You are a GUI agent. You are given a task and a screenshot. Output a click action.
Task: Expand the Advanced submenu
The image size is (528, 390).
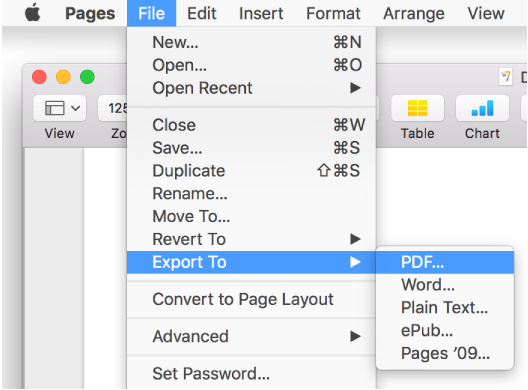click(251, 336)
